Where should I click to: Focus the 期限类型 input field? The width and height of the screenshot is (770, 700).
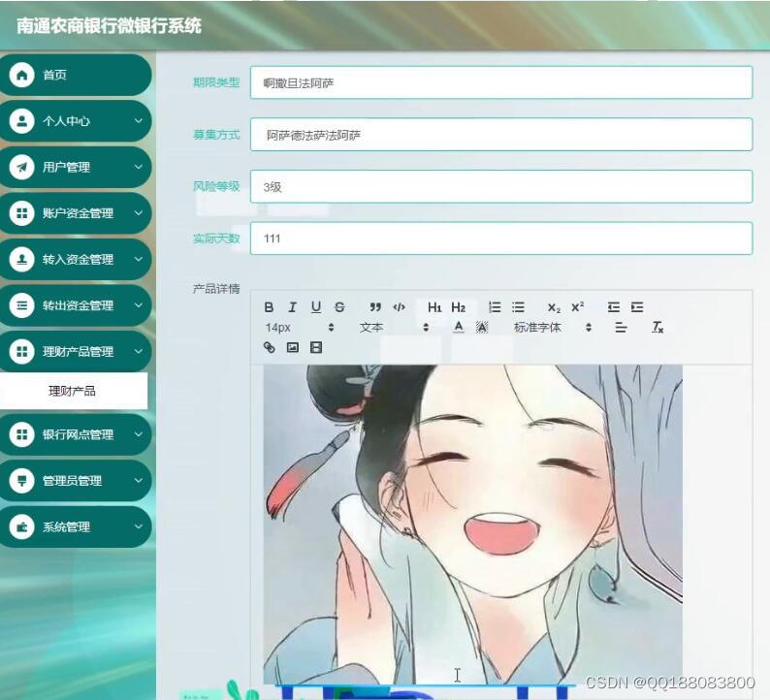[x=501, y=82]
